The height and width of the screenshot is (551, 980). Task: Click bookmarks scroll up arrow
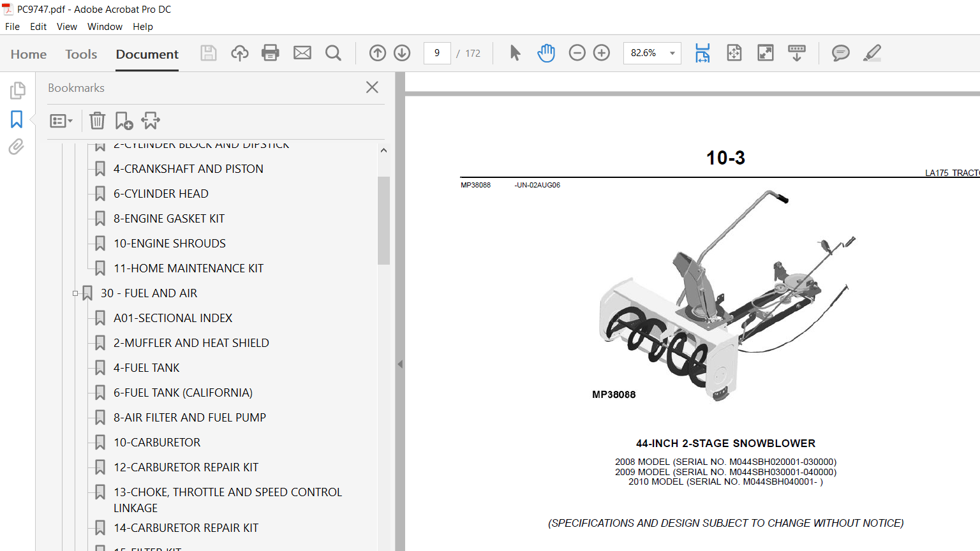383,151
